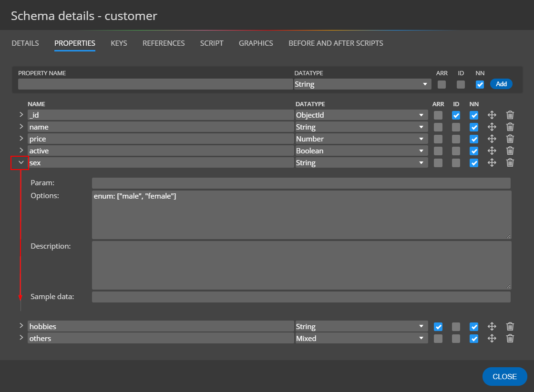Click the move handle for sex row
The height and width of the screenshot is (392, 534).
tap(492, 162)
